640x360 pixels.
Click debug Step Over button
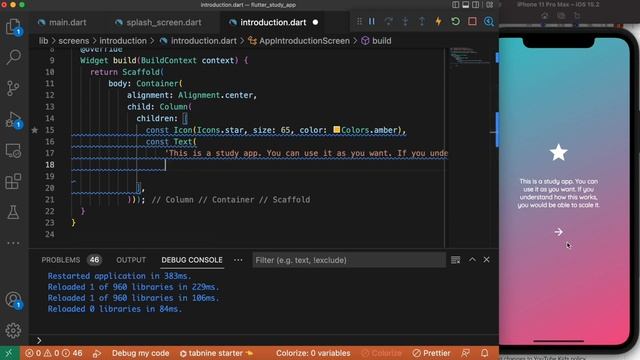389,22
